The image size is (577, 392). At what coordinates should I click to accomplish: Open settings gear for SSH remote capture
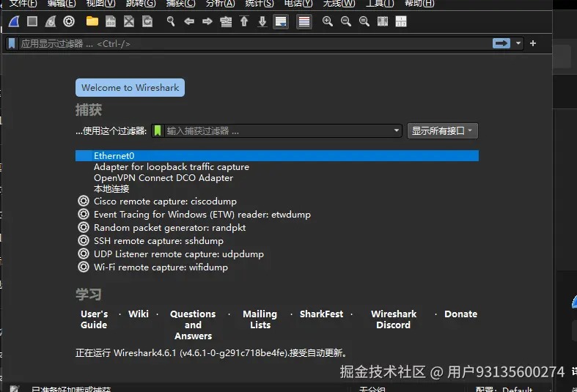84,240
